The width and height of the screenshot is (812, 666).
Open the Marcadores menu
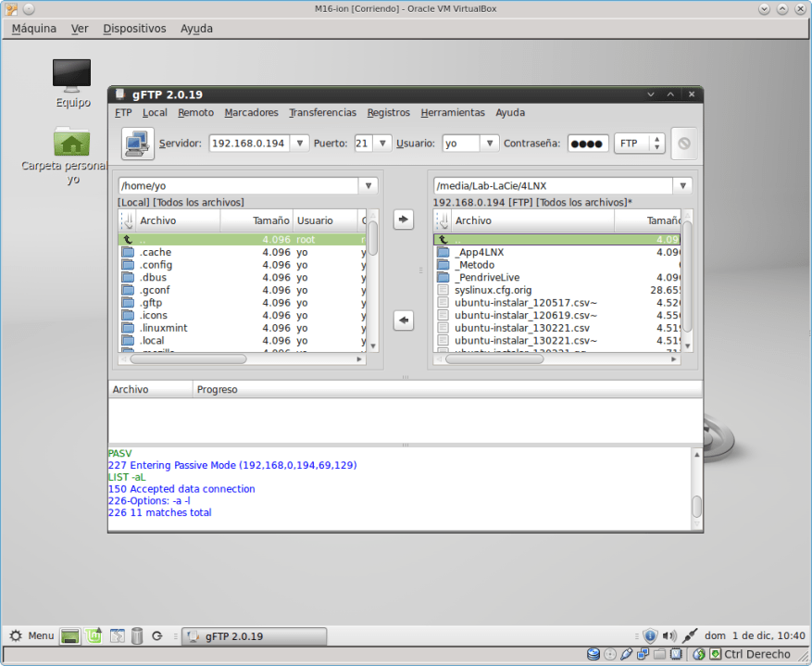click(251, 113)
